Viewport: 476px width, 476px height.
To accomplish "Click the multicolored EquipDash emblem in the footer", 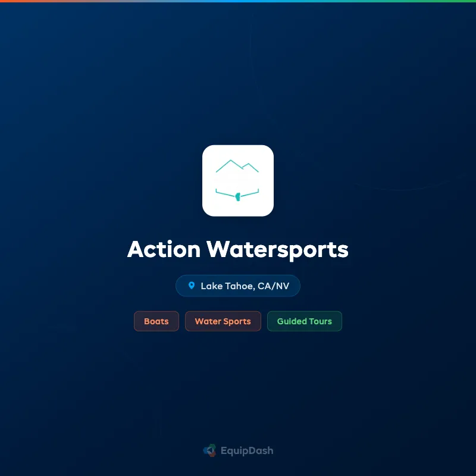I will pos(209,450).
